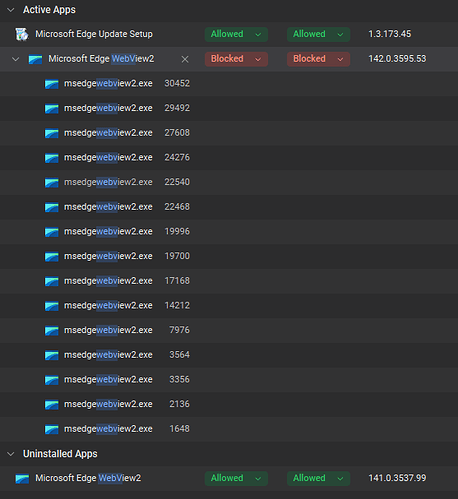Click icon of process 19996

(x=52, y=232)
